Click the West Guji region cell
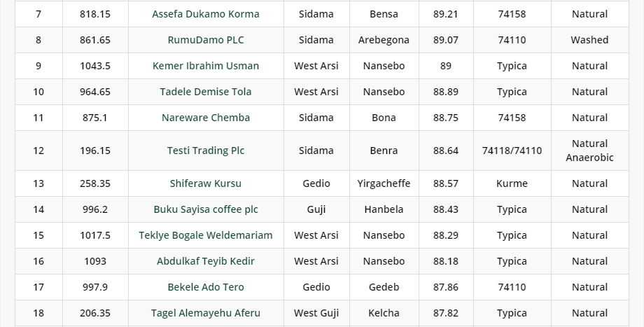The height and width of the screenshot is (327, 644). [x=316, y=313]
